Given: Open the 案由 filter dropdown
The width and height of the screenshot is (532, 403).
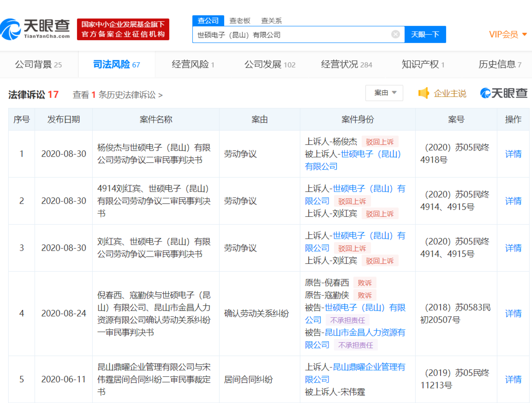Looking at the screenshot, I should tap(384, 93).
